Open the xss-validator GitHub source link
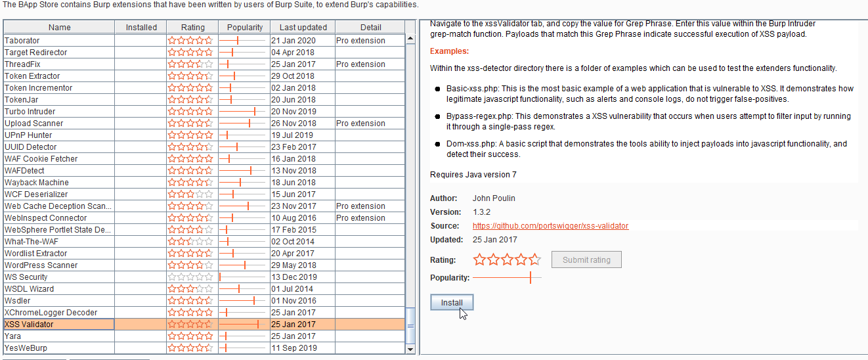The height and width of the screenshot is (360, 868). pyautogui.click(x=550, y=226)
